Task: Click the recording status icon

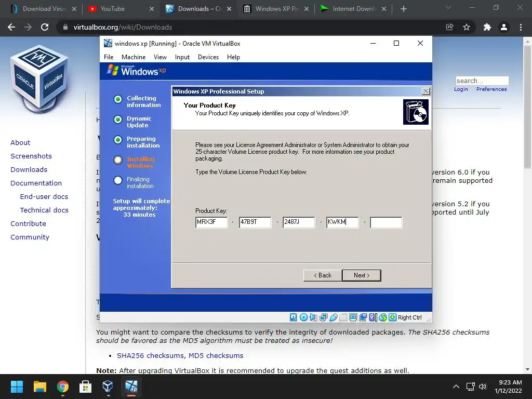Action: [363, 317]
